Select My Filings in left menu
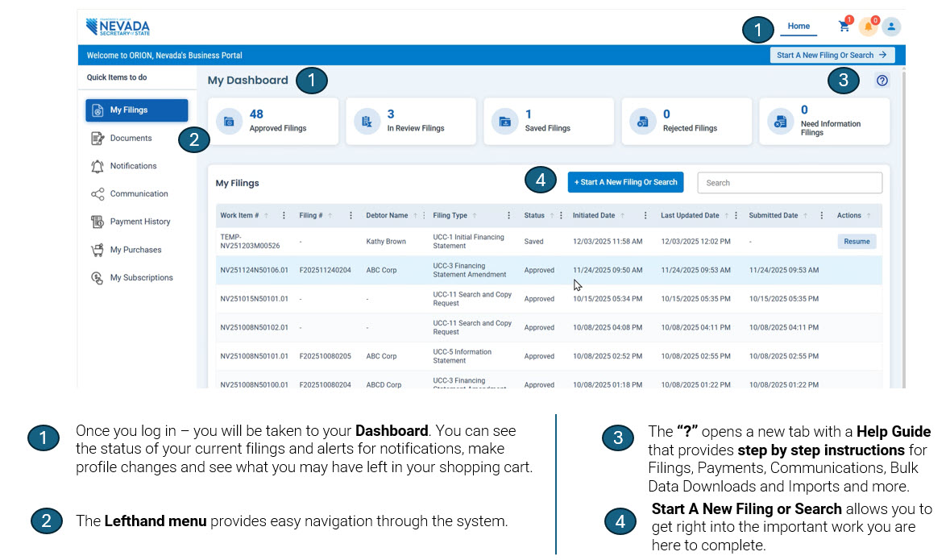Viewport: 950px width, 560px height. pos(136,110)
